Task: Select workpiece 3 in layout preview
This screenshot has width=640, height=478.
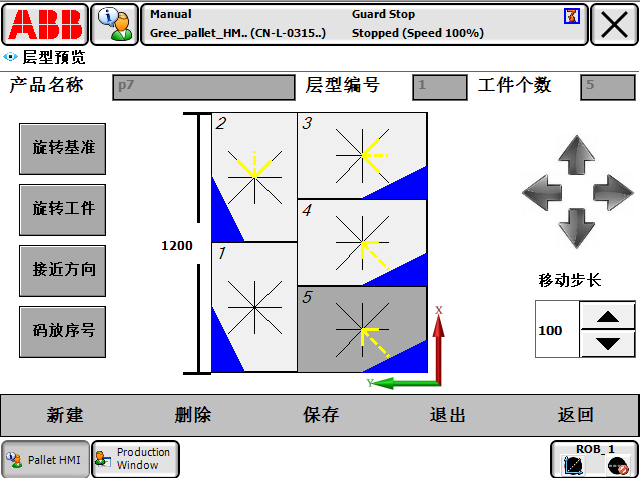Action: [x=362, y=156]
